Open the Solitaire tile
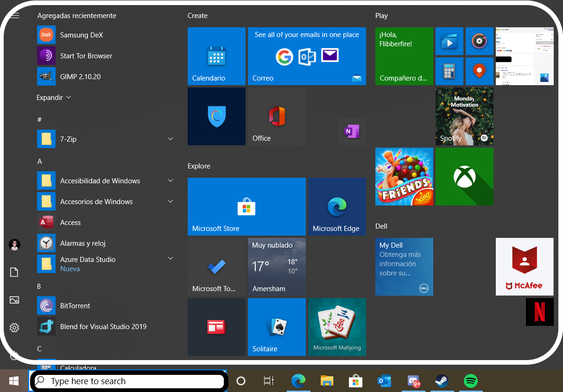Viewport: 563px width, 392px height. point(277,327)
